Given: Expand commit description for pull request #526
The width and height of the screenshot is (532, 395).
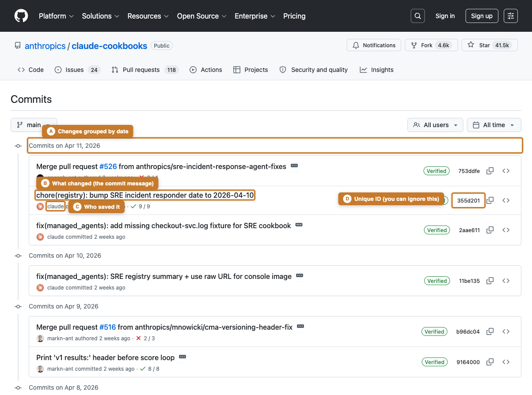Looking at the screenshot, I should (293, 166).
